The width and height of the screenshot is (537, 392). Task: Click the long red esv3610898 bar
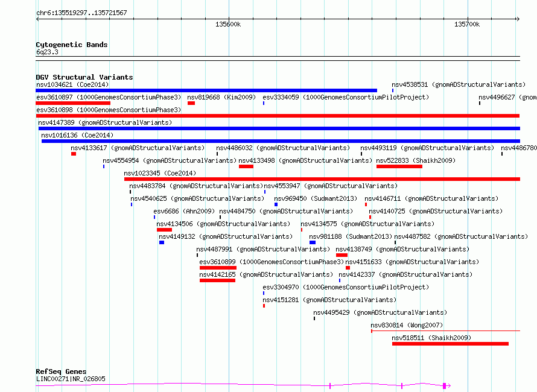click(278, 116)
